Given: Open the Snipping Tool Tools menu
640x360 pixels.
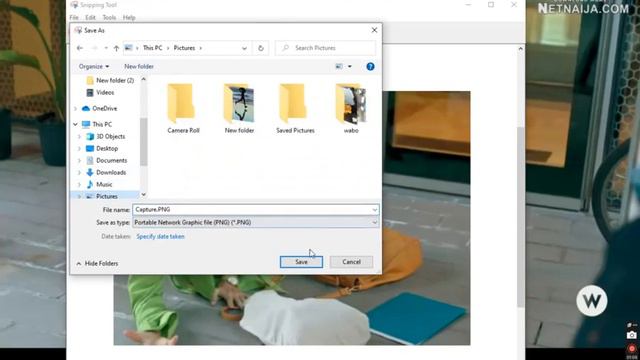Looking at the screenshot, I should (x=109, y=18).
